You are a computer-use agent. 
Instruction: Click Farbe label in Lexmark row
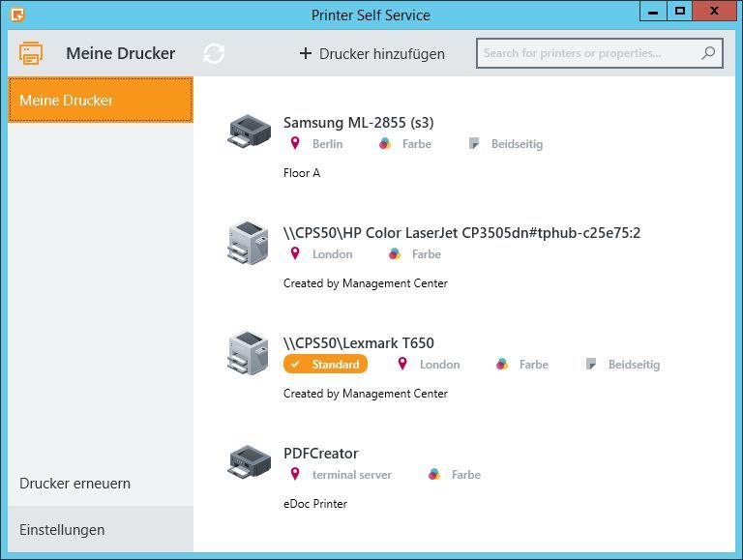pyautogui.click(x=534, y=365)
